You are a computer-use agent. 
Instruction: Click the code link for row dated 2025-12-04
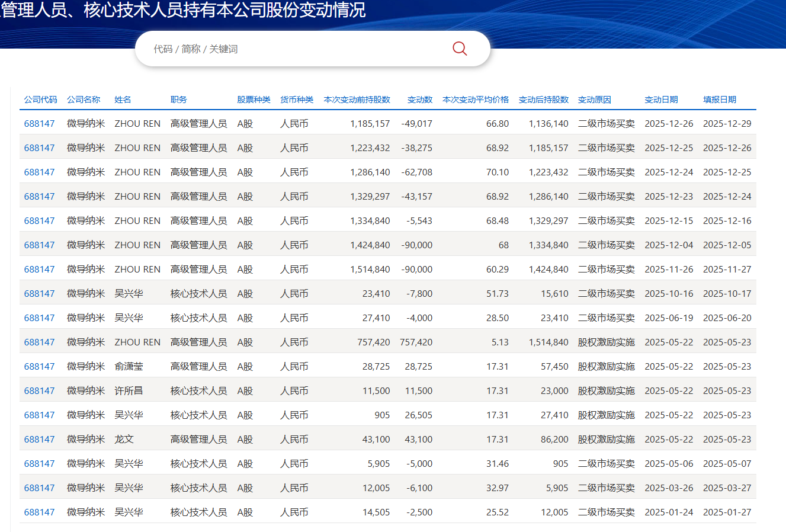(39, 245)
